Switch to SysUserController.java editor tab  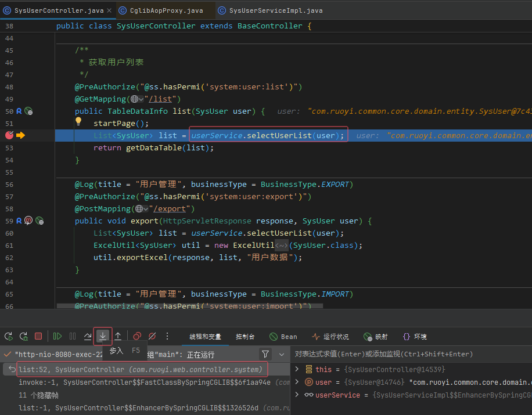click(x=59, y=10)
